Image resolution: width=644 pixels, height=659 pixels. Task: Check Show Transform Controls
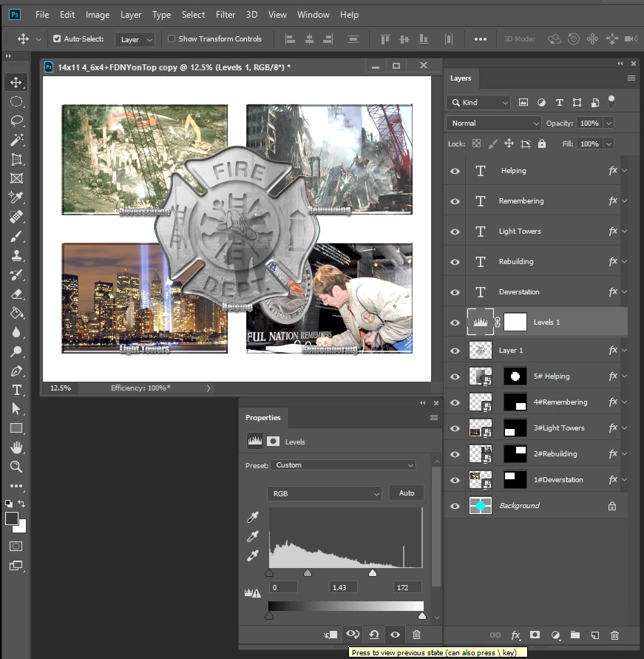pyautogui.click(x=172, y=38)
